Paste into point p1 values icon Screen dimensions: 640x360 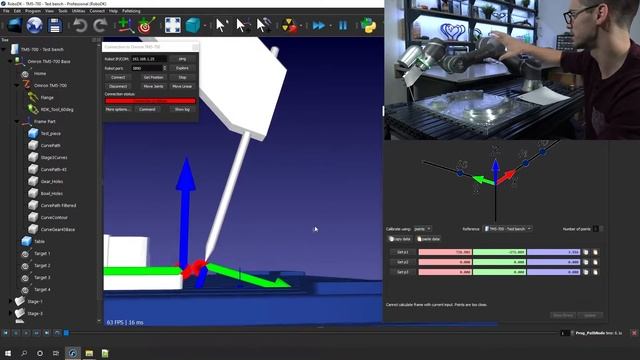pos(595,252)
